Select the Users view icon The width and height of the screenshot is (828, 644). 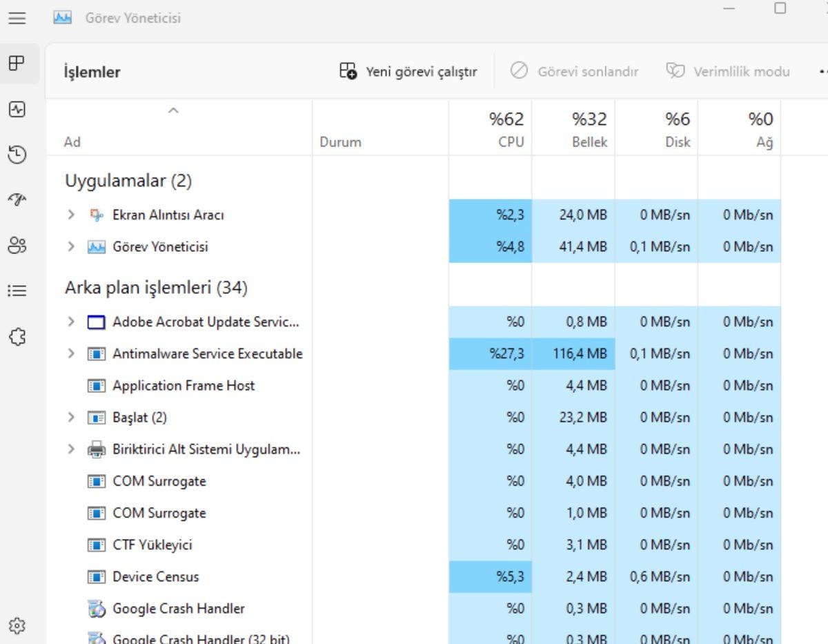[x=17, y=245]
